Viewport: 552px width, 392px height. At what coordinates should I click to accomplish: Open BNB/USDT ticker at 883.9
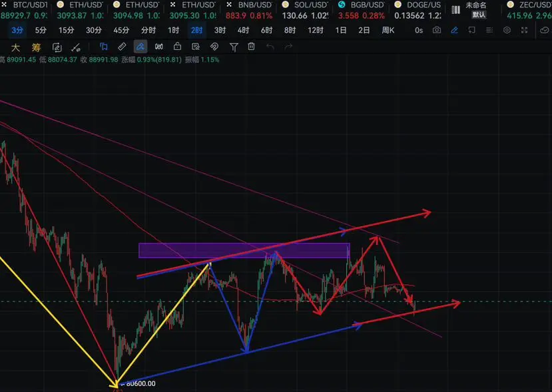point(249,10)
